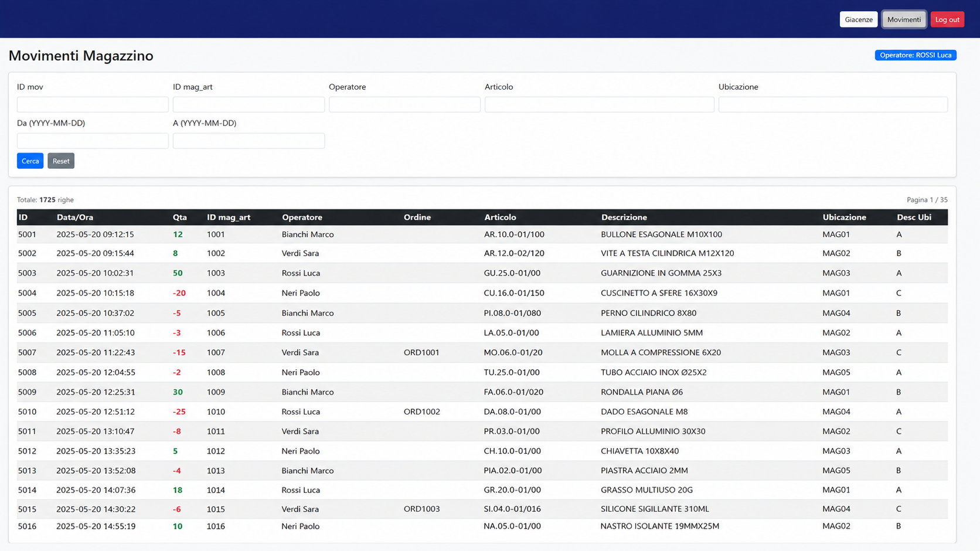Focus the A (YYYY-MM-DD) date field
This screenshot has width=980, height=551.
[249, 141]
